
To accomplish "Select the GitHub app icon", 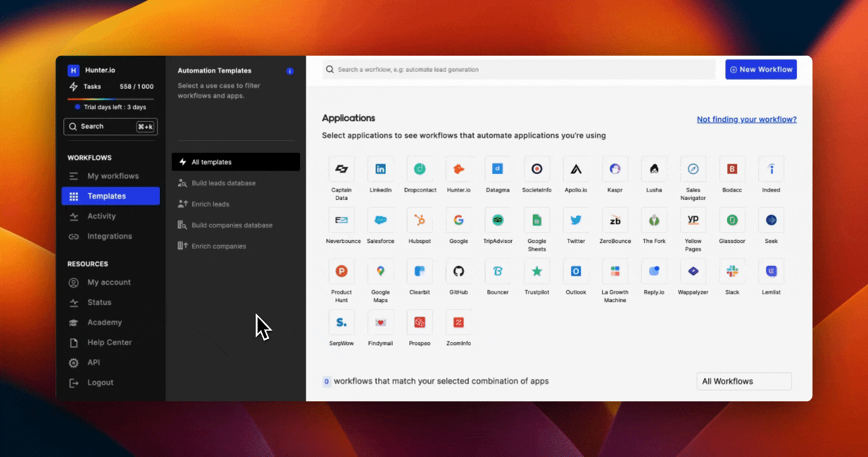I will (459, 271).
